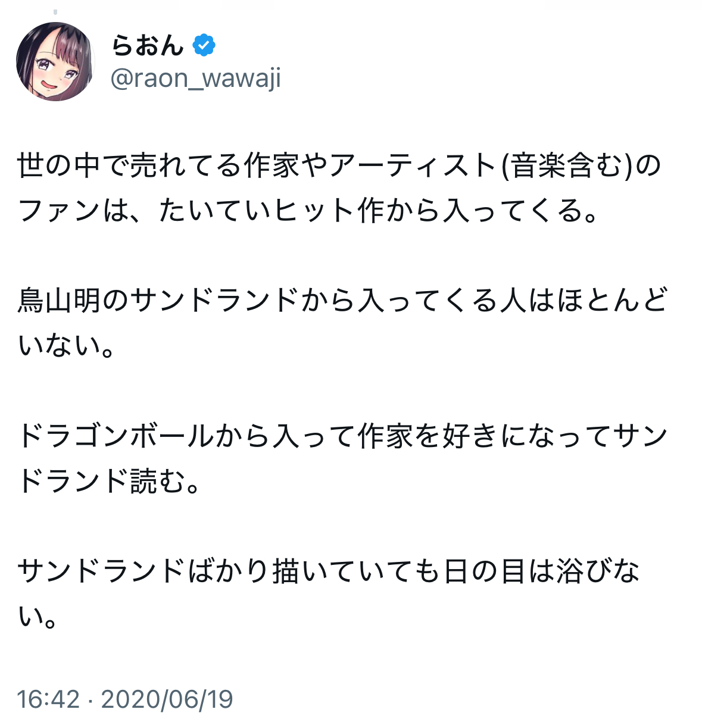Click the word アーティスト in first line
Viewport: 702px width, 728px height.
(412, 166)
